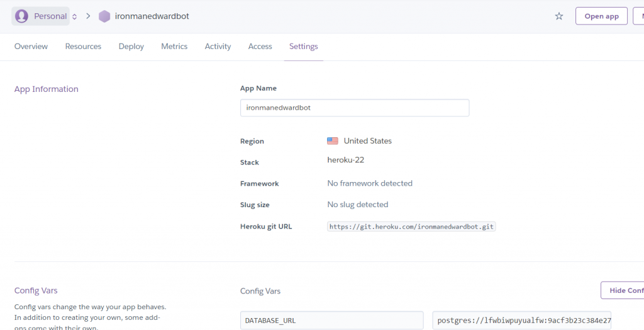Image resolution: width=644 pixels, height=330 pixels.
Task: Click the 'Config Vars' left section heading
Action: coord(36,290)
